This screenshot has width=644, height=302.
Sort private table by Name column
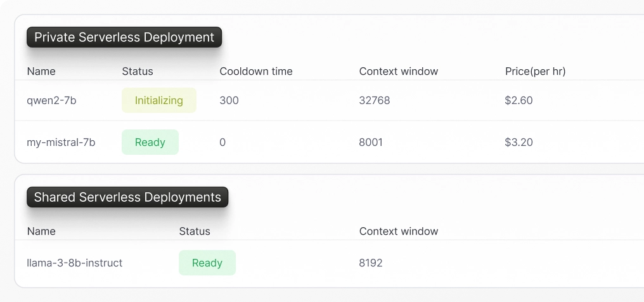coord(41,72)
